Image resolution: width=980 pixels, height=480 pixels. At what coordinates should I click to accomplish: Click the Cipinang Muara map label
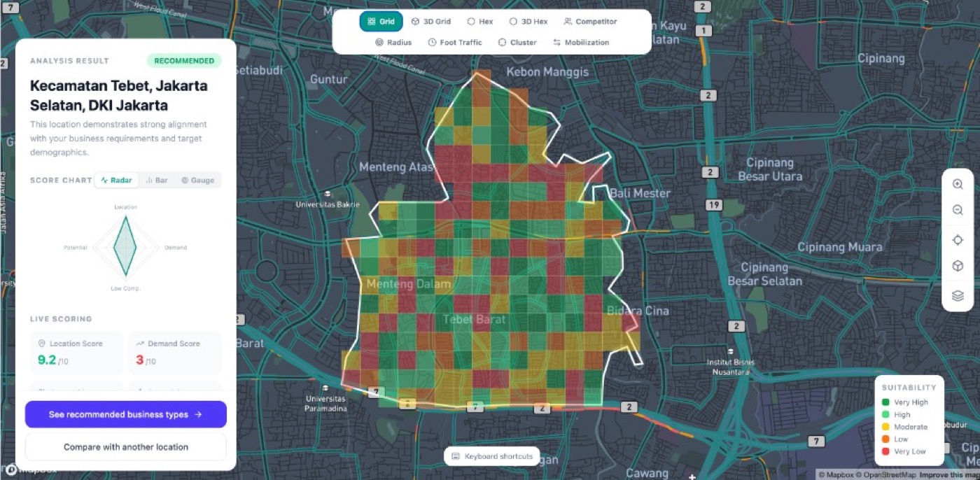pyautogui.click(x=840, y=247)
